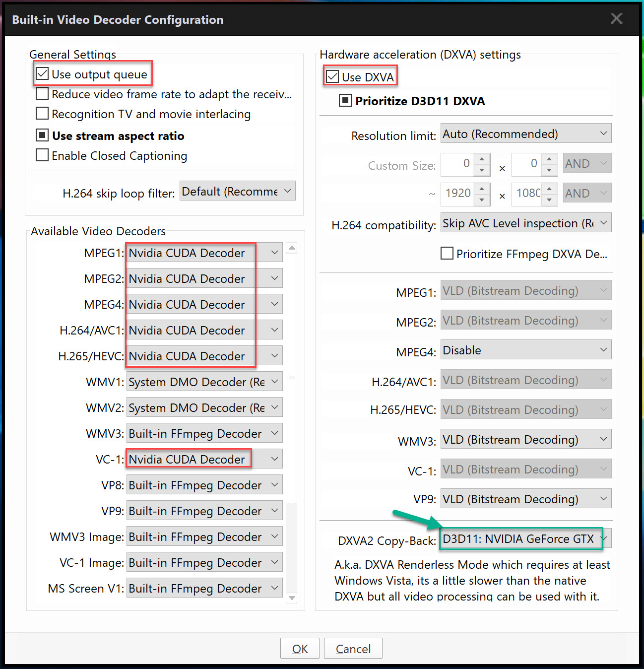Click the decoder list scrollbar thumb
This screenshot has height=669, width=644.
point(292,378)
